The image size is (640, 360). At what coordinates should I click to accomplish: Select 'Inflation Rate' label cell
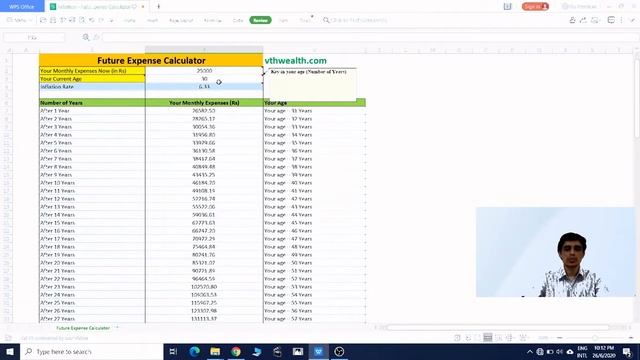click(x=92, y=87)
